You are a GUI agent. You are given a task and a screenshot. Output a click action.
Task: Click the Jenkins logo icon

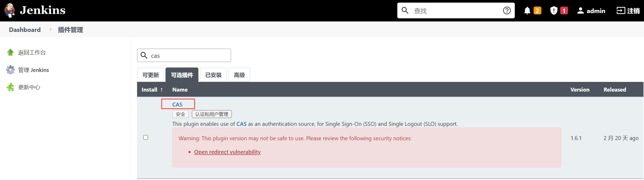[x=10, y=10]
